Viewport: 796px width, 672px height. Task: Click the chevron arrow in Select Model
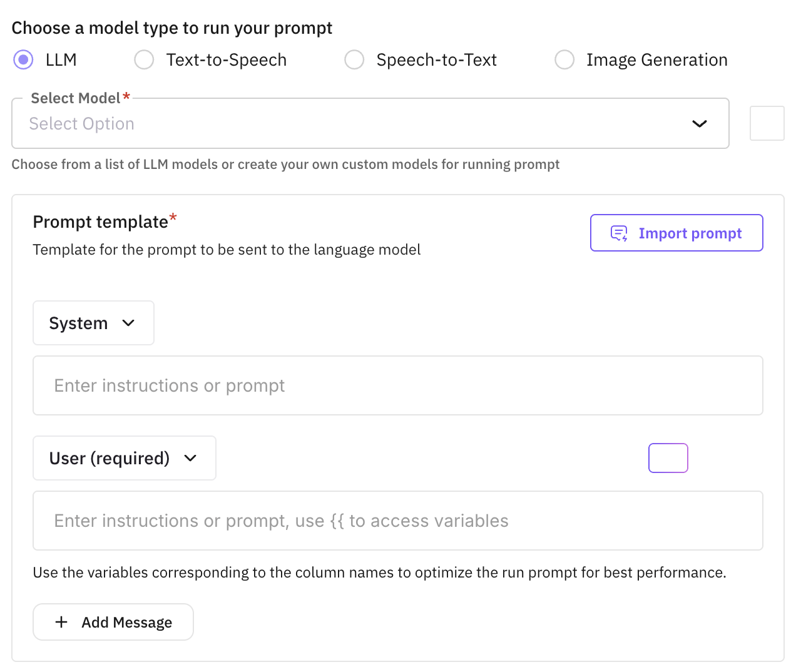pyautogui.click(x=699, y=124)
